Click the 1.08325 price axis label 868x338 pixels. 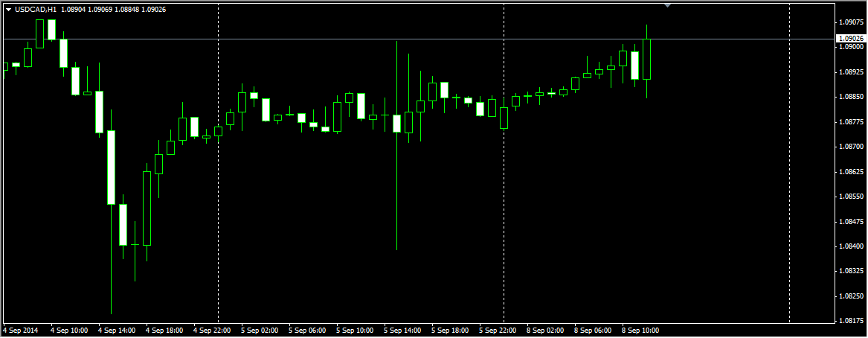pos(851,271)
